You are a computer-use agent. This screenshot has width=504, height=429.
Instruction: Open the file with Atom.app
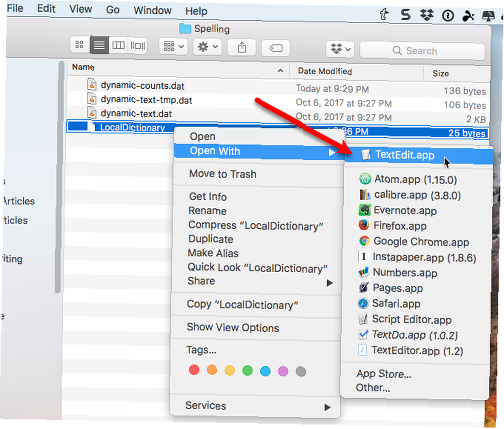click(417, 179)
